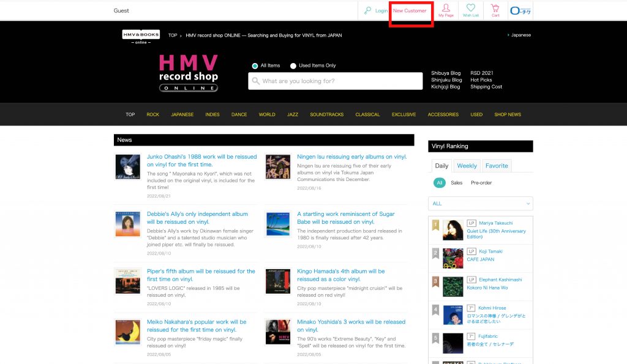Open Mariya Takeuchi Quiet Life album thumbnail
The width and height of the screenshot is (627, 364).
tap(452, 230)
